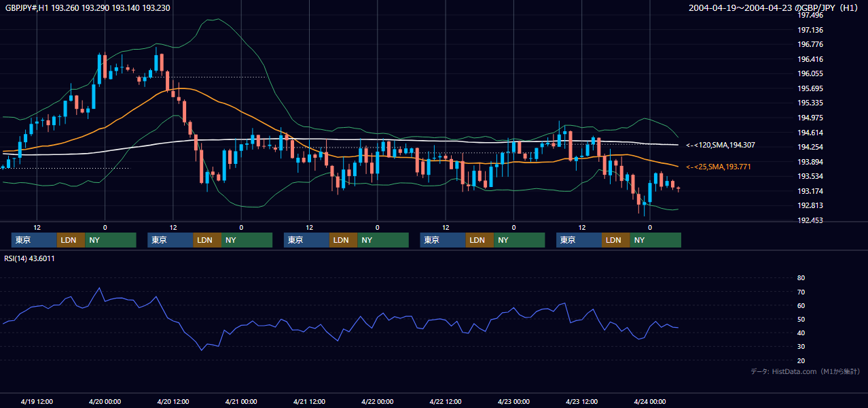Click the RSI 40 level label
This screenshot has width=868, height=408.
801,333
